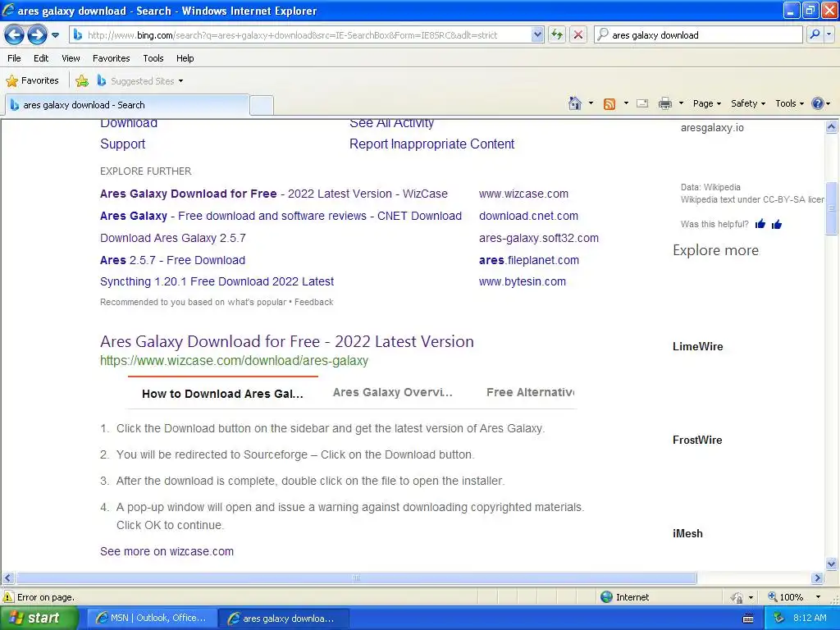This screenshot has height=630, width=840.
Task: Open the command bar Tools dropdown
Action: click(790, 103)
